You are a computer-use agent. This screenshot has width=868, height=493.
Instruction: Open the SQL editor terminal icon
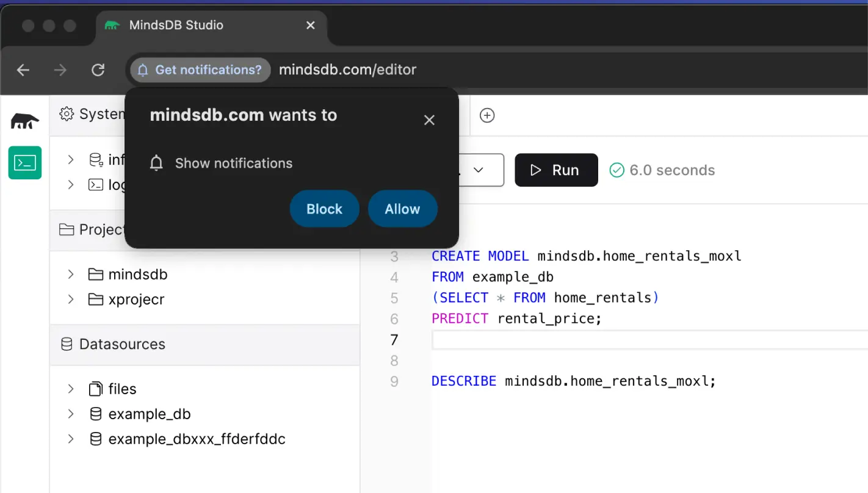click(25, 163)
